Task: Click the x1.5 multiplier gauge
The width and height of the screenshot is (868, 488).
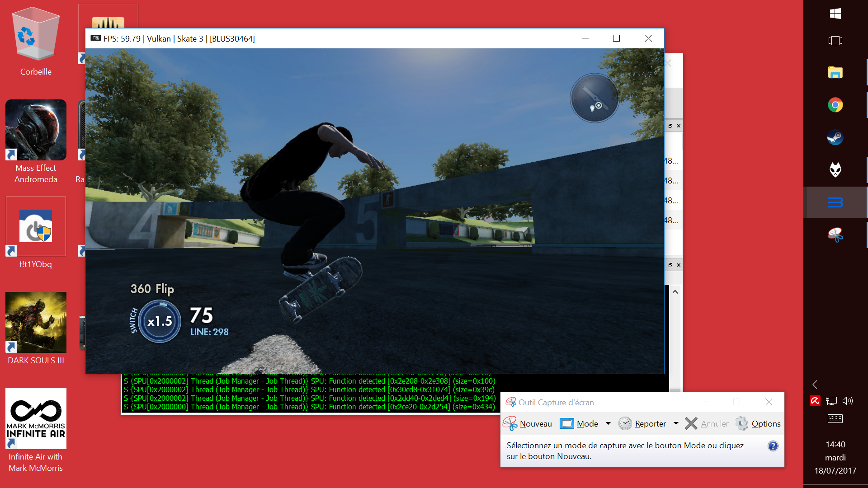Action: point(160,321)
